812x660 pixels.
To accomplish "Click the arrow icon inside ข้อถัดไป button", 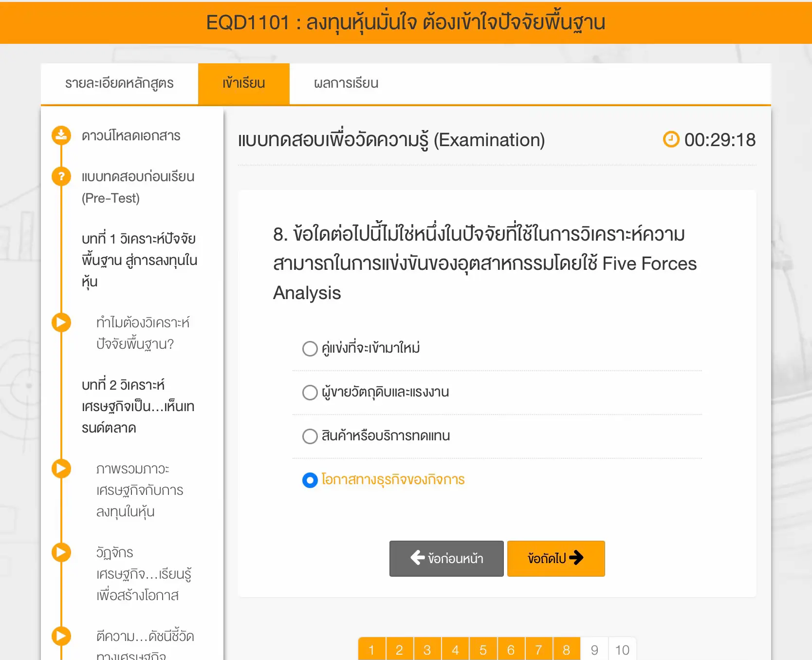I will click(x=577, y=559).
